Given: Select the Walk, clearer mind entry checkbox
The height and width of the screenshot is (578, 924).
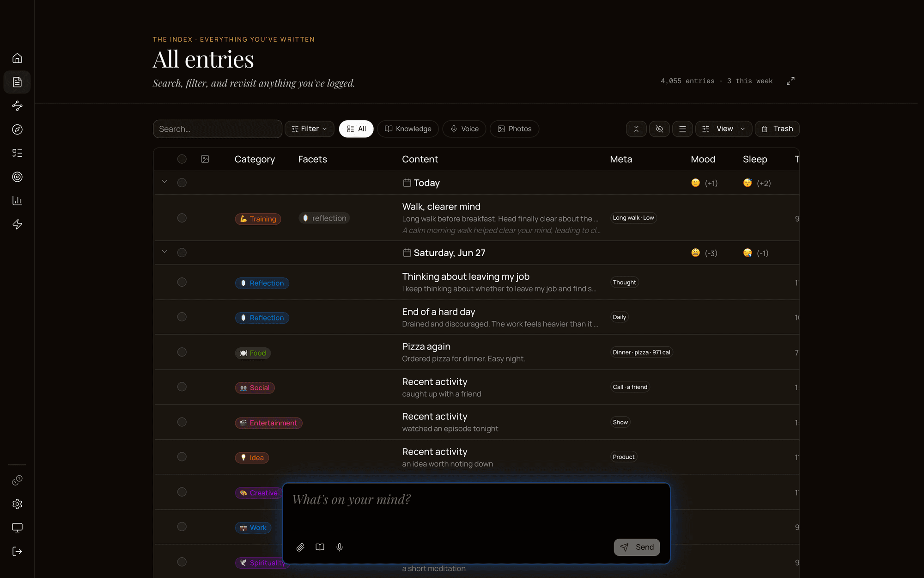Looking at the screenshot, I should coord(182,218).
